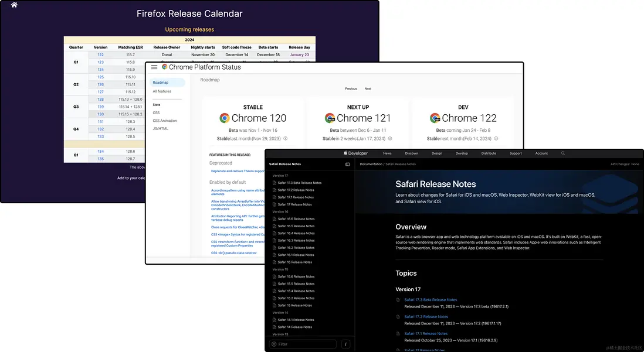Open Roadmap in Chrome Status sidebar
This screenshot has height=352, width=644.
point(167,83)
